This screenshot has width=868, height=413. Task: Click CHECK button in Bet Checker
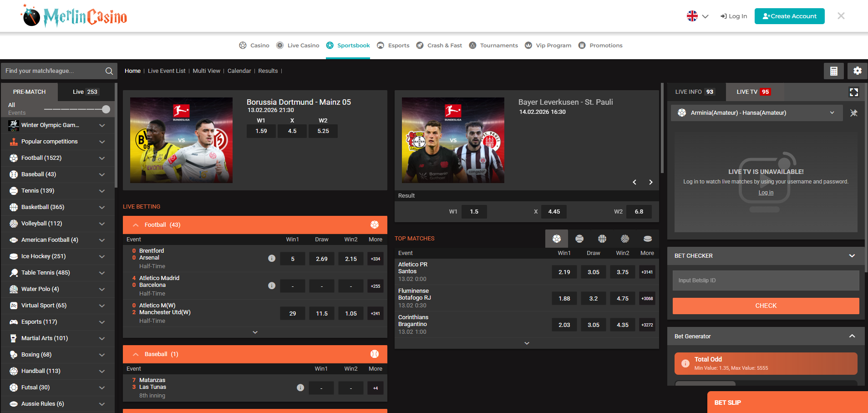pos(766,306)
